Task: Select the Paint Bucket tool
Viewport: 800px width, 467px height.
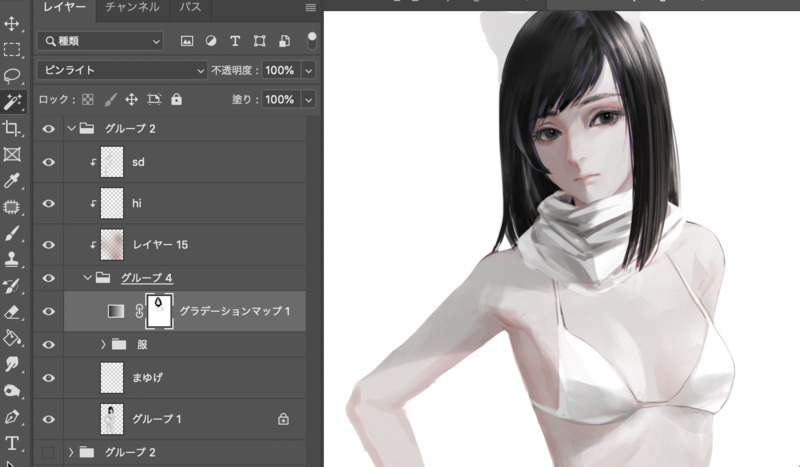Action: (x=12, y=338)
